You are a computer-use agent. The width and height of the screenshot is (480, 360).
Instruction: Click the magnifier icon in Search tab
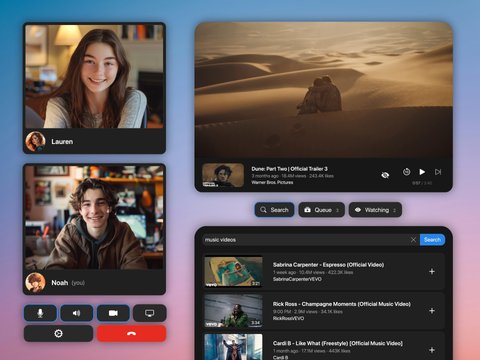263,210
